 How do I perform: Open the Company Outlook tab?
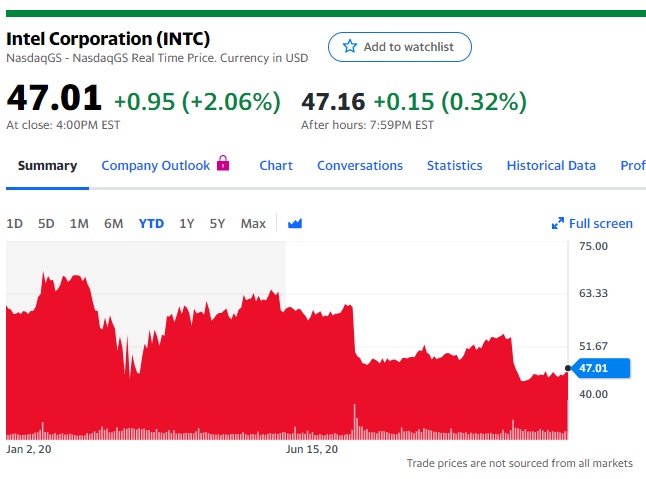[x=156, y=166]
